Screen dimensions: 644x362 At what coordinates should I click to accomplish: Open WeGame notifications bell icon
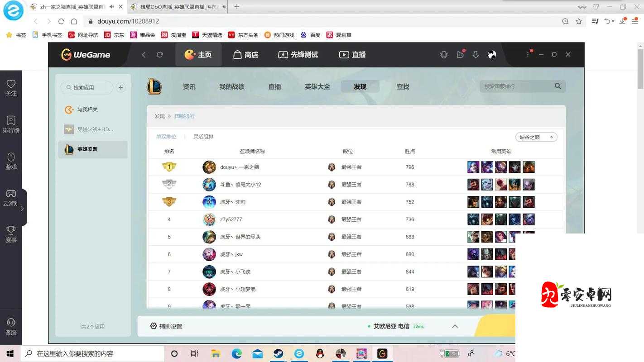[444, 55]
